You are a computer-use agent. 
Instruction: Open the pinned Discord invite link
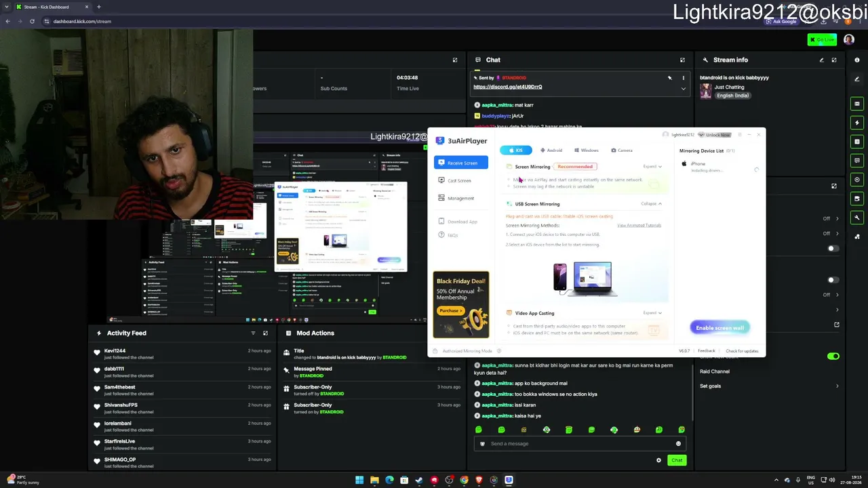(507, 87)
